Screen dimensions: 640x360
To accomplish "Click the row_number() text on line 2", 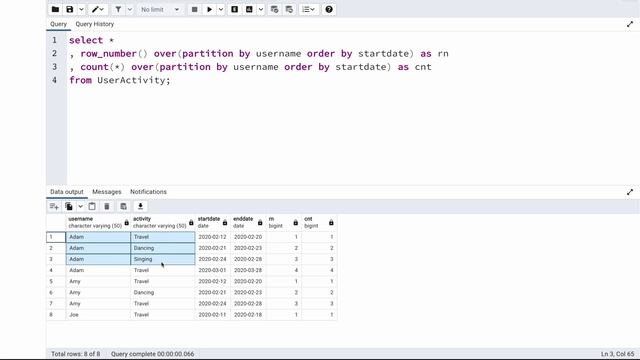I will [114, 54].
